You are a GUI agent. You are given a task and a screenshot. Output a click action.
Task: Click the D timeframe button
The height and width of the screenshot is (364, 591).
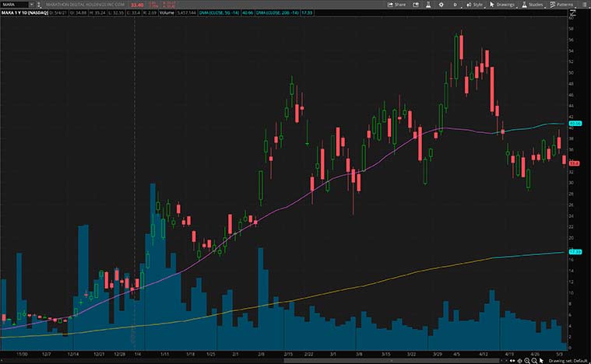[x=454, y=4]
